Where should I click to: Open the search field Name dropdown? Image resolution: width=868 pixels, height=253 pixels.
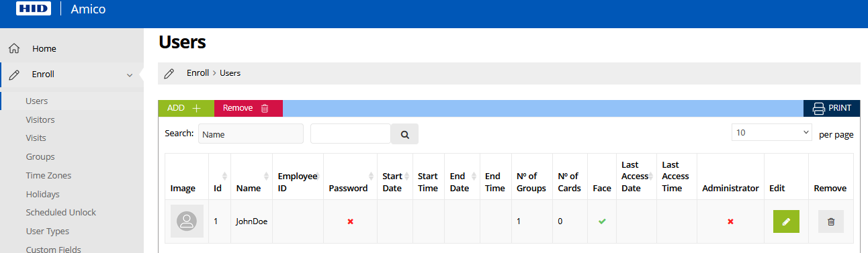(251, 134)
